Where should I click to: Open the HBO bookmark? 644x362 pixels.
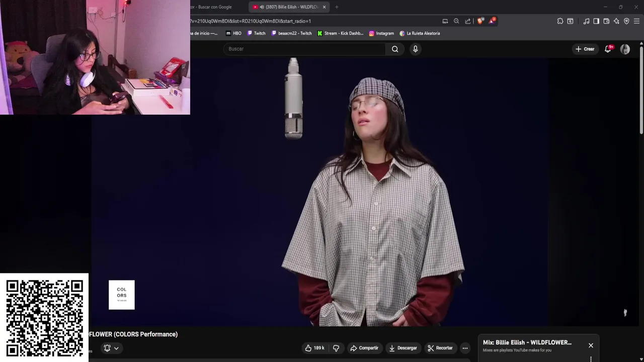[x=233, y=33]
